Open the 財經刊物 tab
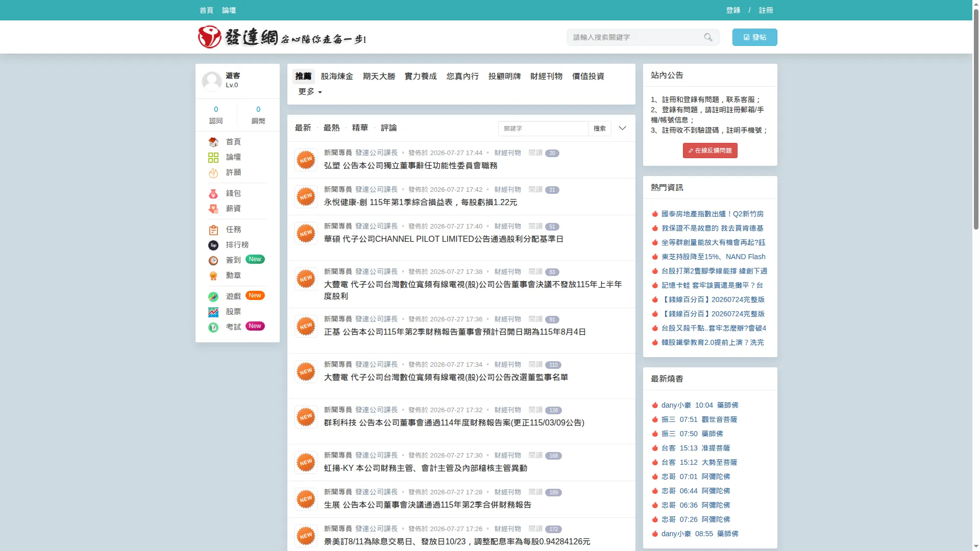Image resolution: width=980 pixels, height=551 pixels. 546,76
